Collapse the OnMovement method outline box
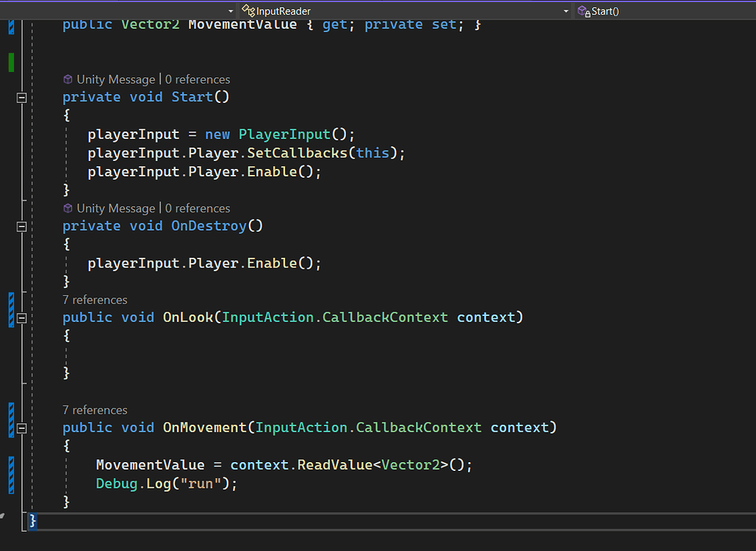This screenshot has width=756, height=551. coord(22,428)
